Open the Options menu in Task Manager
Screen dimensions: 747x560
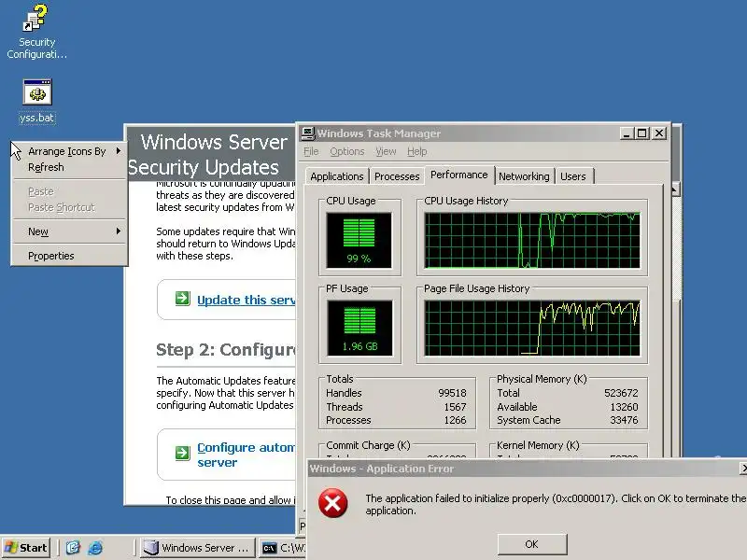(x=346, y=151)
